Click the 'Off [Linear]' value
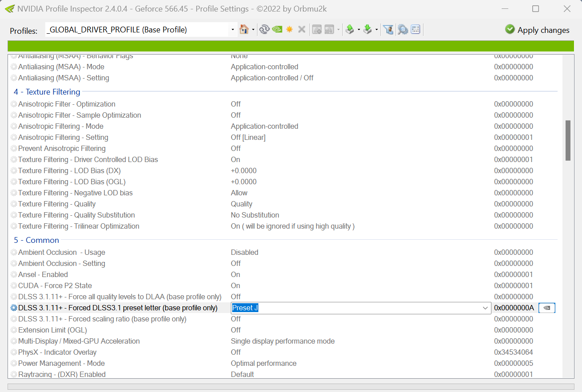This screenshot has height=392, width=582. 248,138
